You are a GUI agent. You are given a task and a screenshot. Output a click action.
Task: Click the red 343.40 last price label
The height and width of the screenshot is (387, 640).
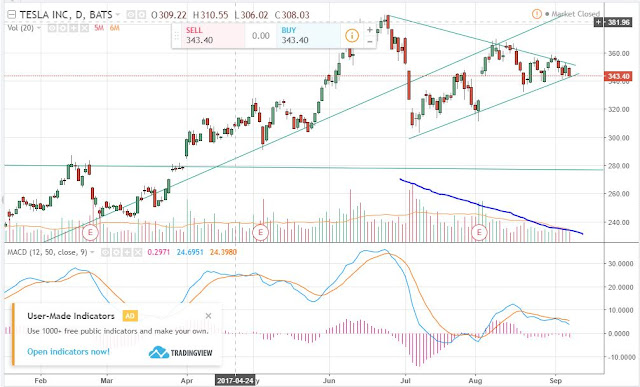pos(619,76)
